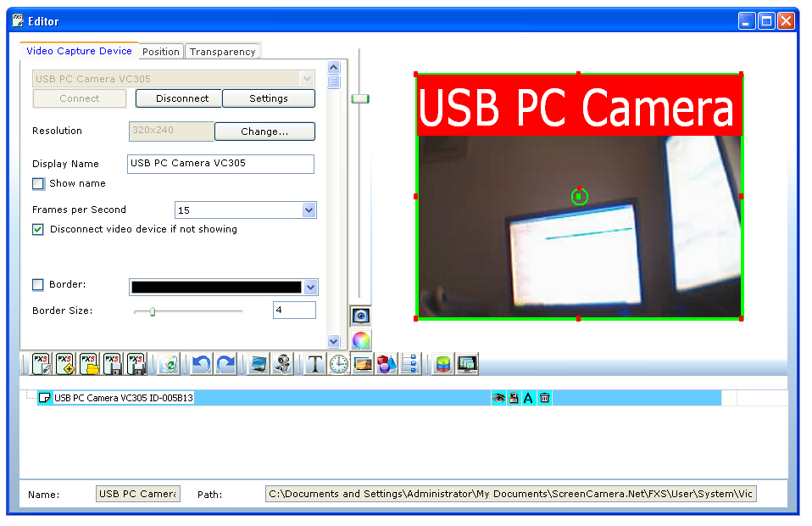The height and width of the screenshot is (526, 812).
Task: Insert a clock object from the toolbar
Action: (338, 363)
